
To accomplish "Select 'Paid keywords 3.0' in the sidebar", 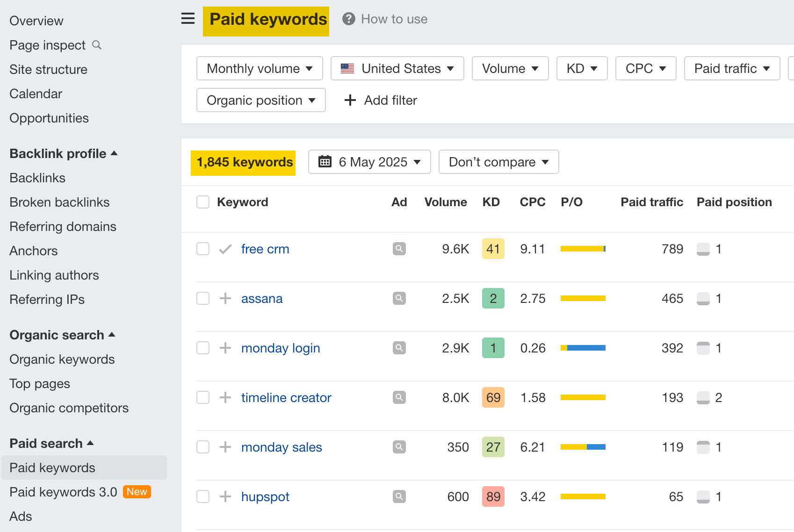I will pos(63,492).
